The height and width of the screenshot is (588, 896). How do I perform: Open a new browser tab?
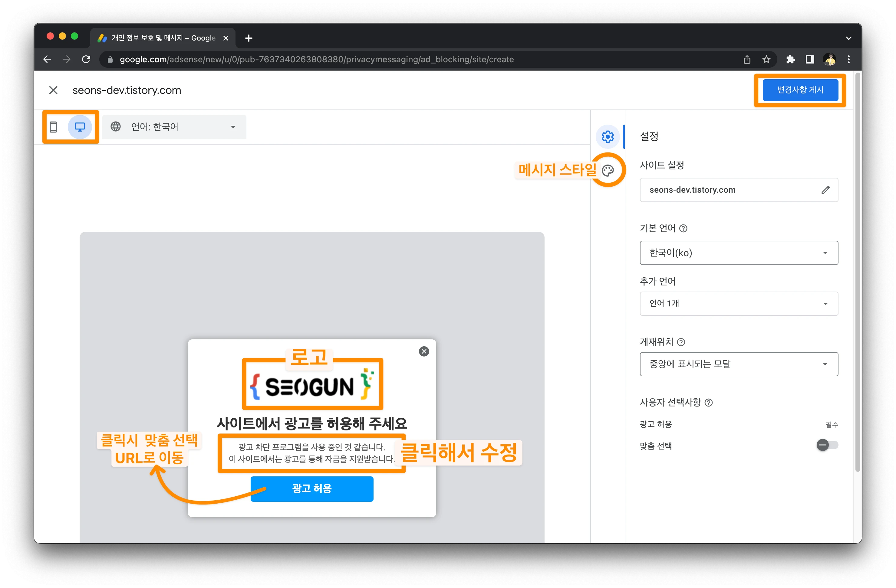point(249,38)
